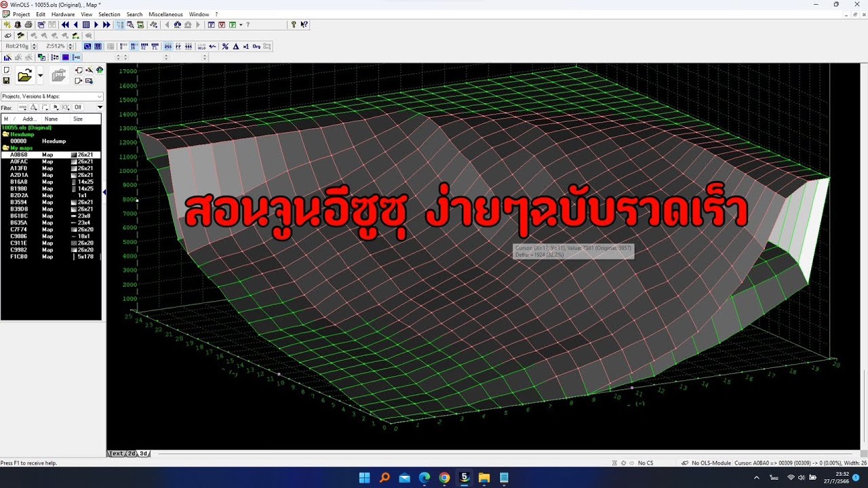Click the yellow help key icon
The width and height of the screenshot is (868, 488).
tap(294, 24)
